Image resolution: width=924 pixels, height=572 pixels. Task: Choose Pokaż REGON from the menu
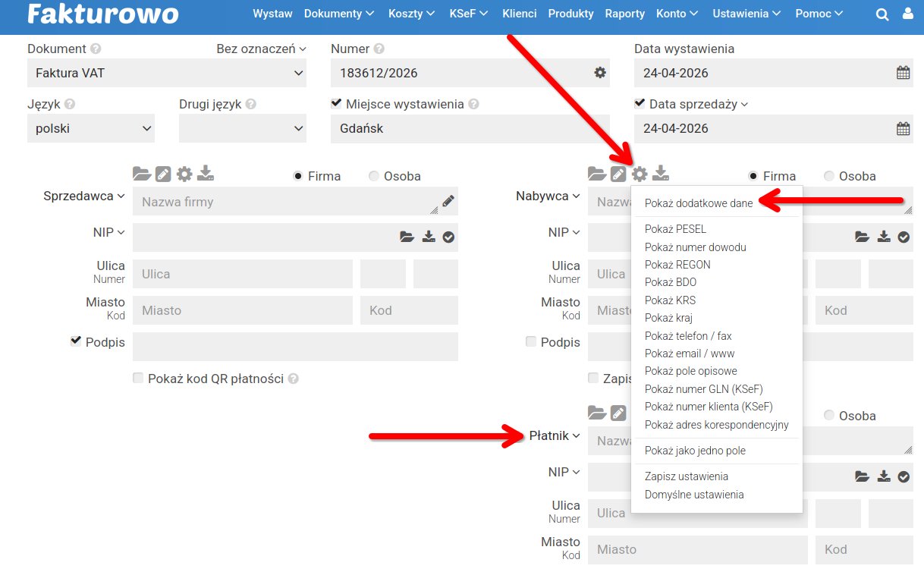click(x=677, y=265)
